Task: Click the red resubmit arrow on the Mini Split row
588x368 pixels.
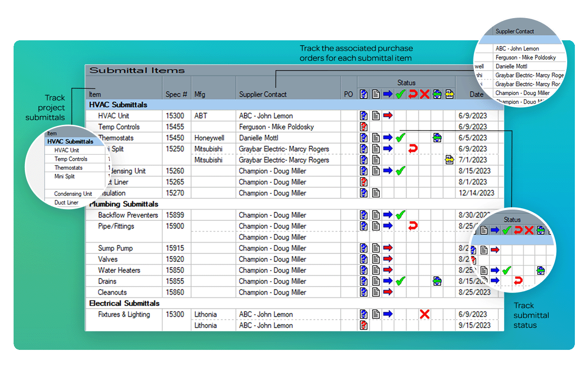Action: point(412,148)
